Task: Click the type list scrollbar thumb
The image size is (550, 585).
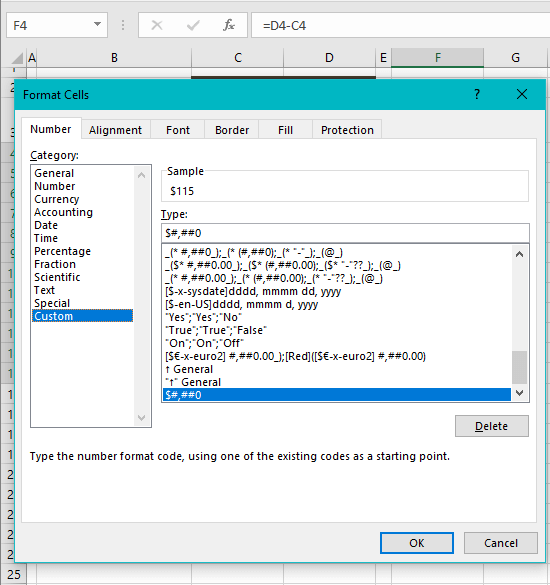Action: [519, 367]
